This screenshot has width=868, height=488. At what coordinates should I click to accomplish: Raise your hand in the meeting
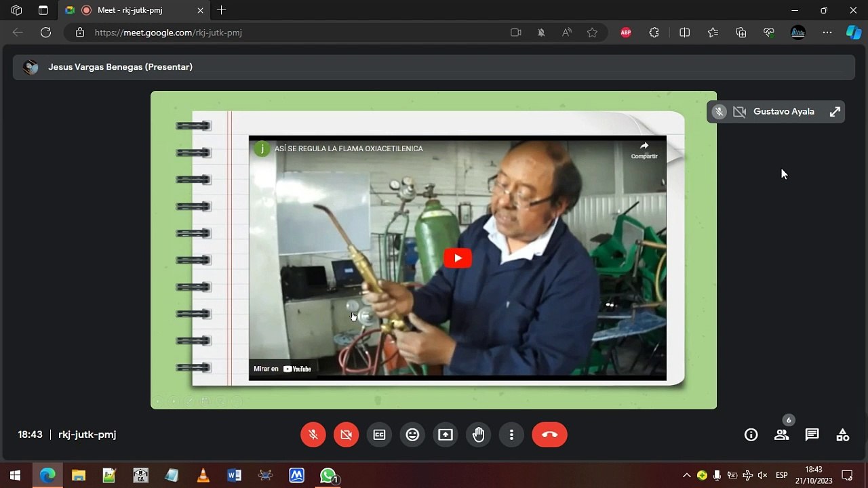pyautogui.click(x=479, y=434)
